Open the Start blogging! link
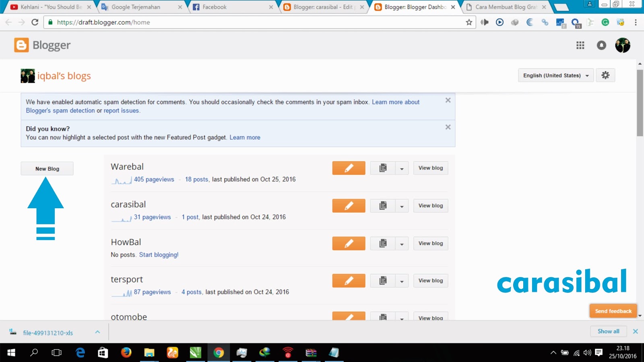The image size is (644, 362). (159, 254)
